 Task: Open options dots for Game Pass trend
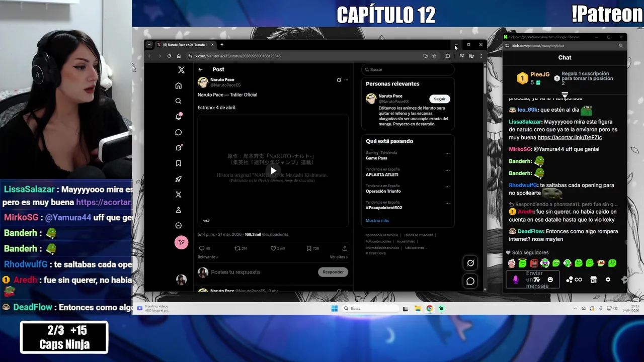(x=447, y=154)
